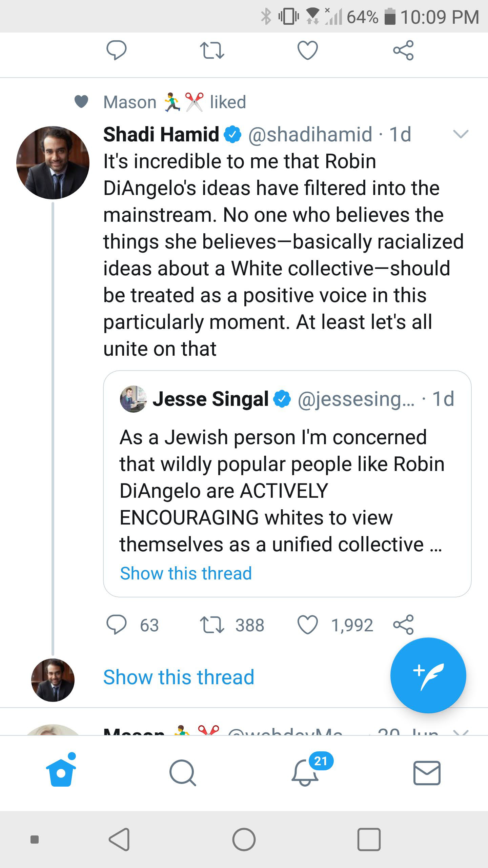Open the Search tab
The image size is (488, 868).
[183, 773]
